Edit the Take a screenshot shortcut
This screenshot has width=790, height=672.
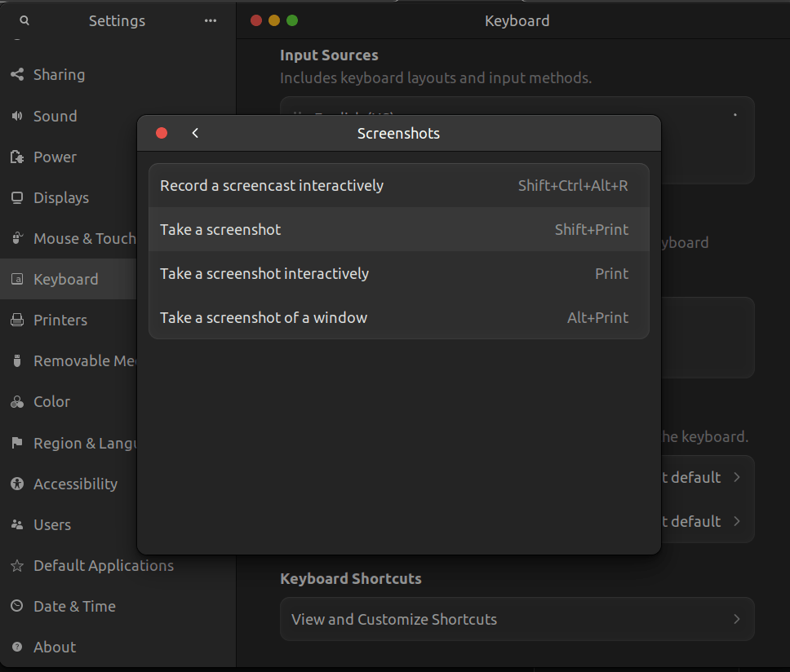[x=398, y=229]
